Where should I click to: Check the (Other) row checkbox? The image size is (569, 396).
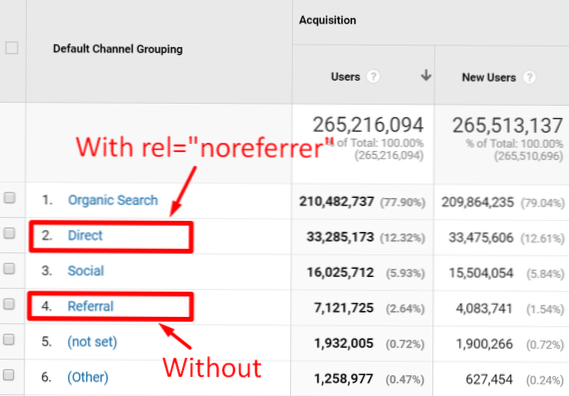coord(9,375)
